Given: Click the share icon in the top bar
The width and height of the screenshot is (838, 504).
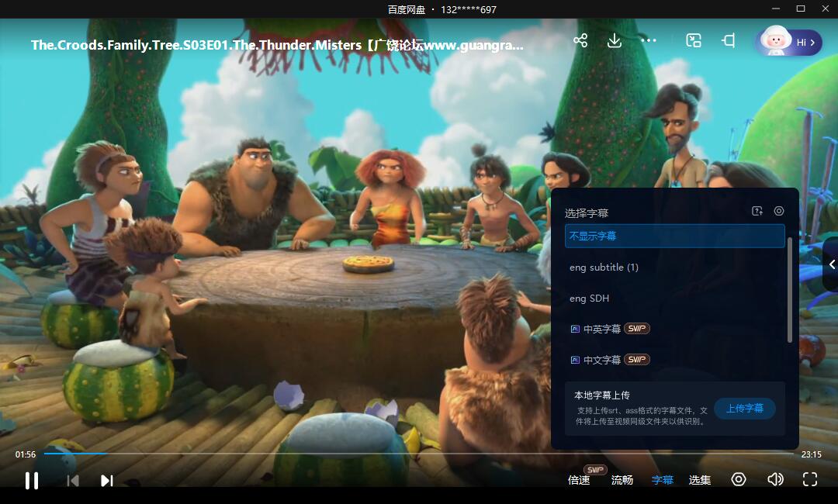Looking at the screenshot, I should point(580,40).
